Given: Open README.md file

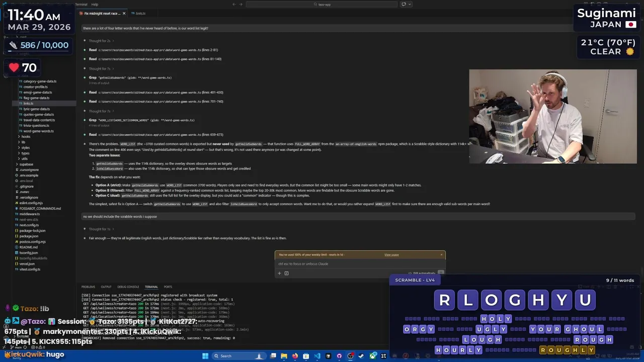Looking at the screenshot, I should click(x=28, y=247).
